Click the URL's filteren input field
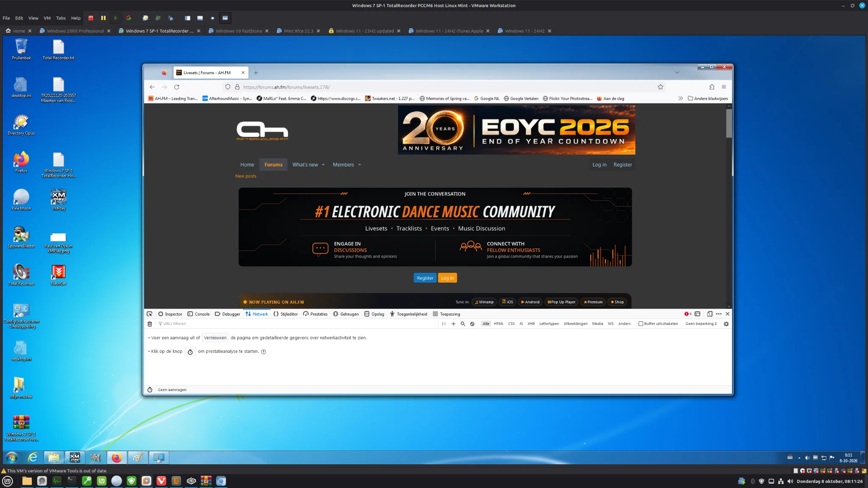The image size is (868, 488). point(297,324)
